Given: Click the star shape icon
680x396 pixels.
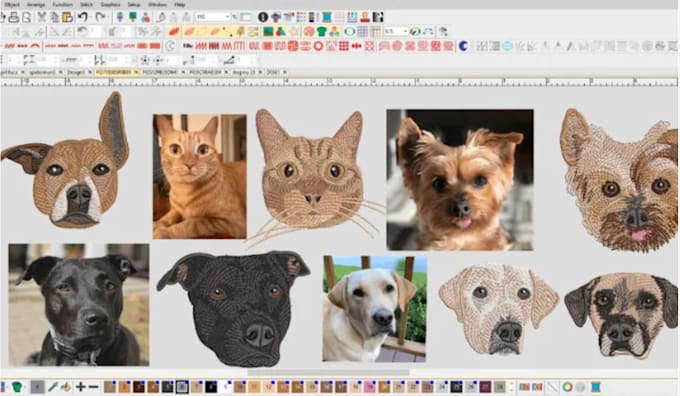Looking at the screenshot, I should (x=294, y=32).
